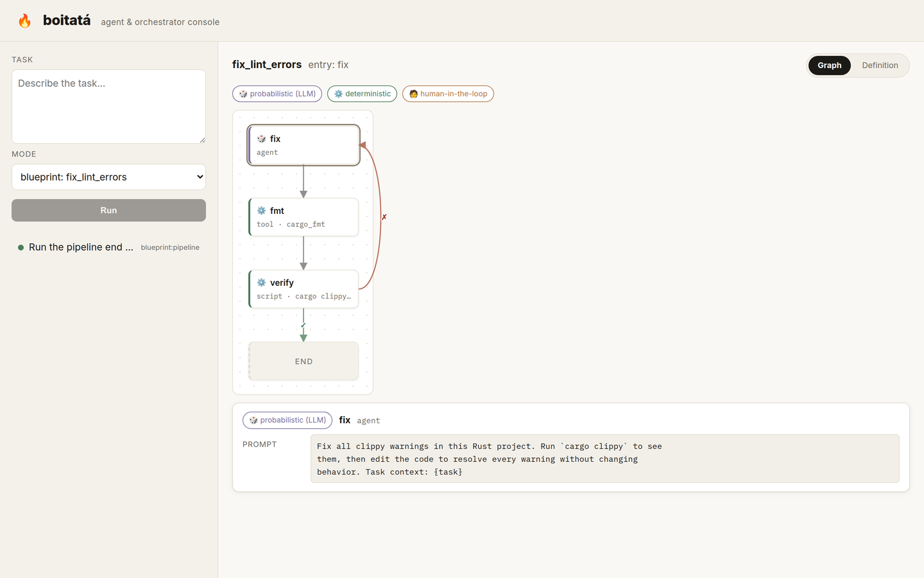Click the prompt text box in the detail panel
924x578 pixels.
[604, 459]
